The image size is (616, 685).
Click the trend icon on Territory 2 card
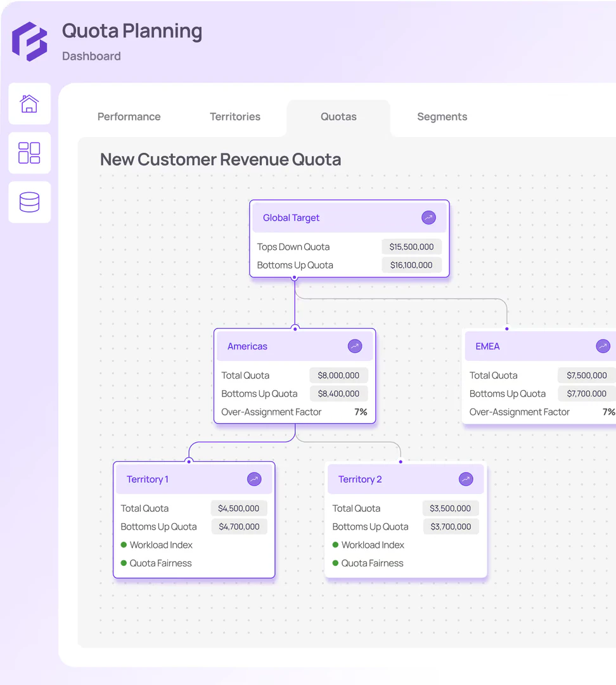click(x=466, y=479)
